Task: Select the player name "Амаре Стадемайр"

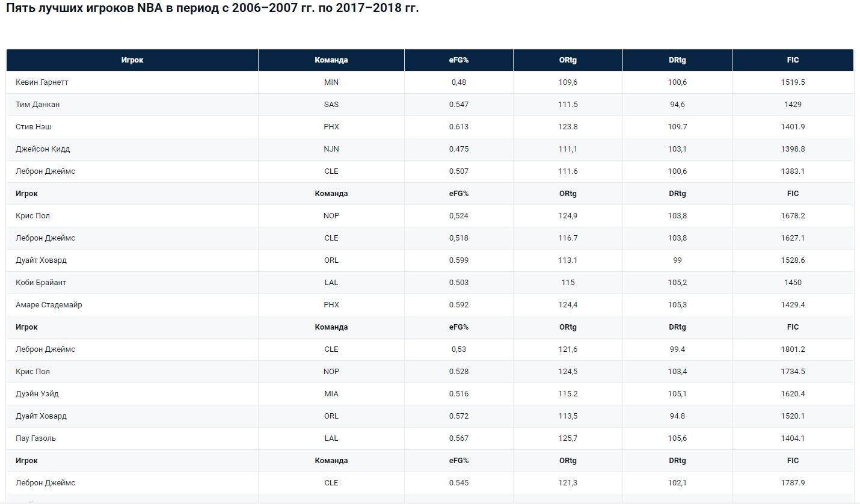Action: (49, 305)
